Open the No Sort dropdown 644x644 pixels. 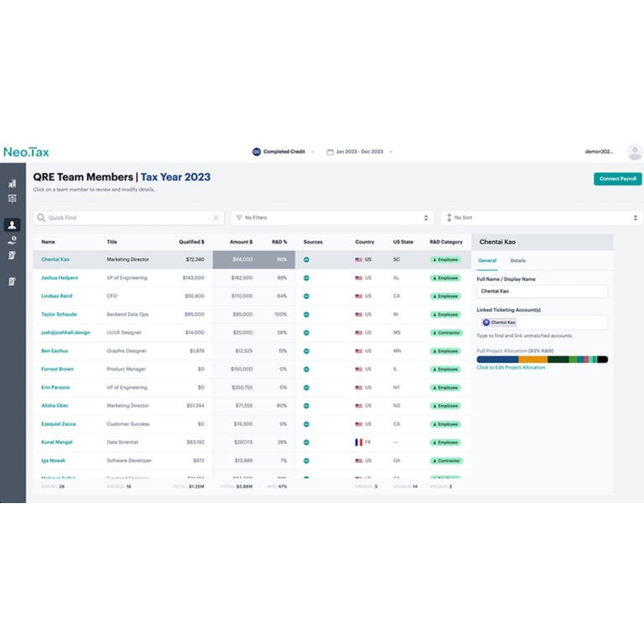[x=543, y=218]
